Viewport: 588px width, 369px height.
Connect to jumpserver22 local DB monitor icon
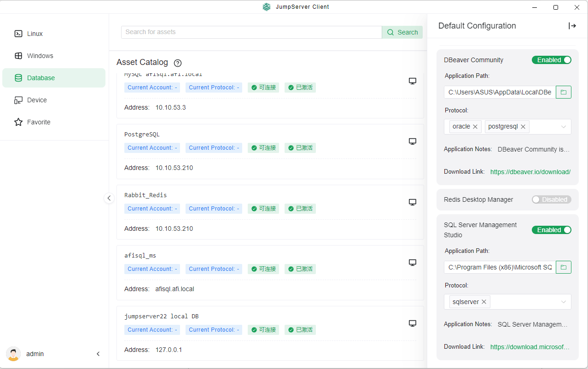coord(413,323)
